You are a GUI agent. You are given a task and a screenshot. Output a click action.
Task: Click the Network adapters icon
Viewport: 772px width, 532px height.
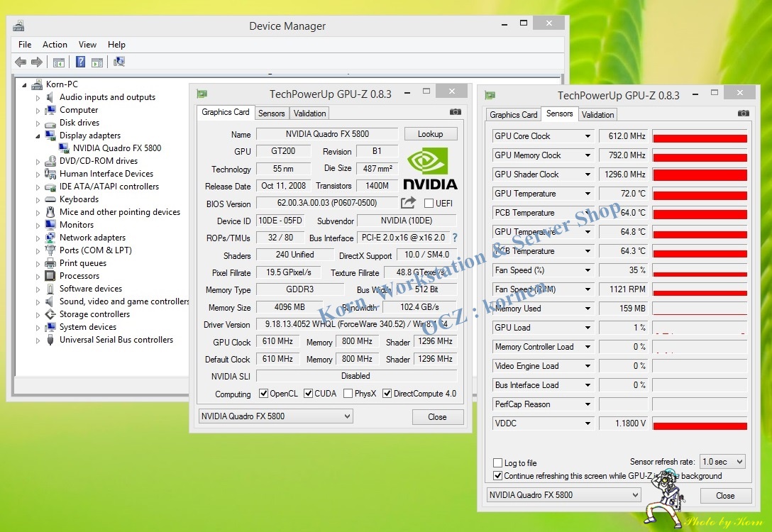coord(50,238)
